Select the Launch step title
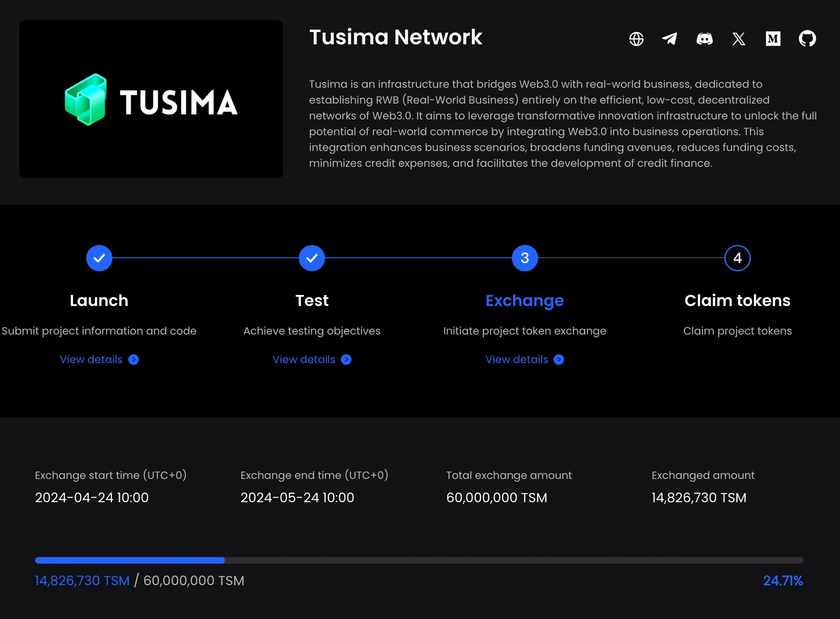The height and width of the screenshot is (619, 840). point(99,301)
